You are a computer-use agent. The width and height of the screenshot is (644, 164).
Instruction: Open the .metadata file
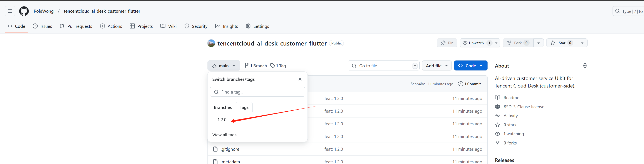point(230,162)
